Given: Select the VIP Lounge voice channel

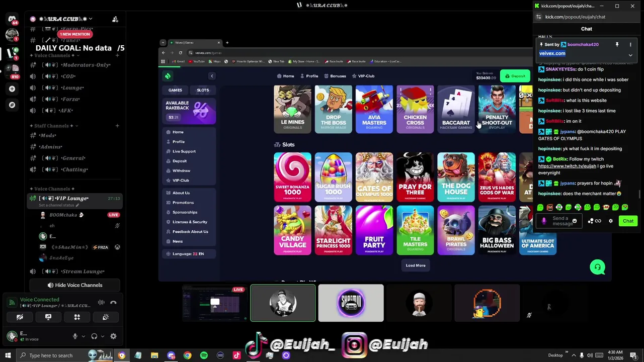Looking at the screenshot, I should [x=75, y=200].
